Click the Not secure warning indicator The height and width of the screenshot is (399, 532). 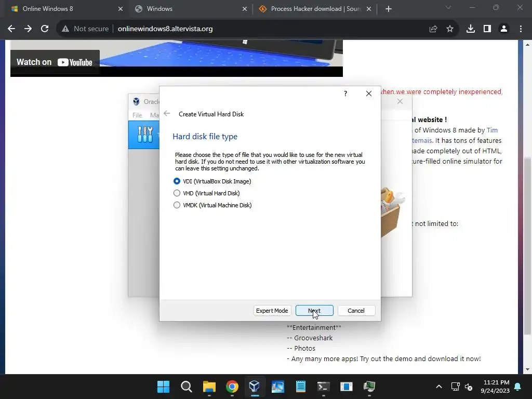coord(85,29)
